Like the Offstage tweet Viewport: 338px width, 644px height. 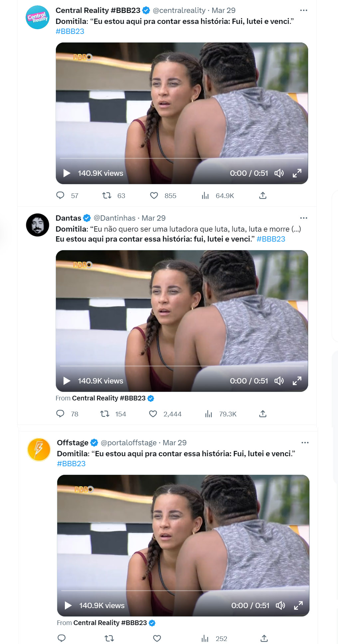[x=157, y=638]
